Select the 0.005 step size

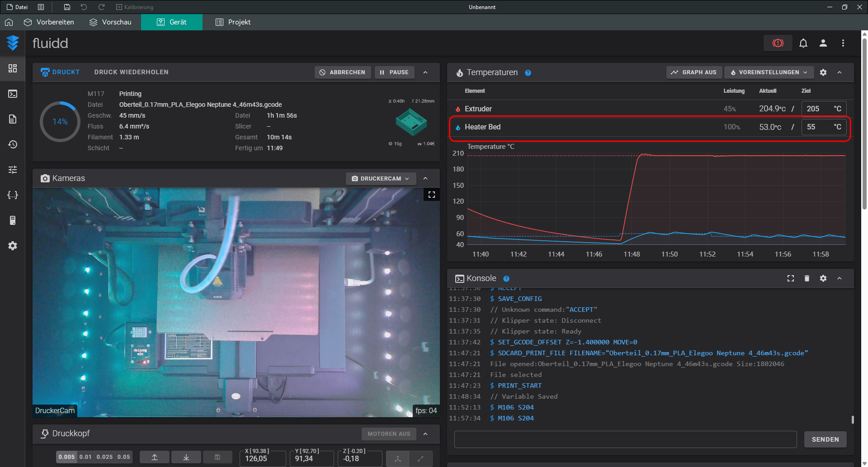[66, 457]
